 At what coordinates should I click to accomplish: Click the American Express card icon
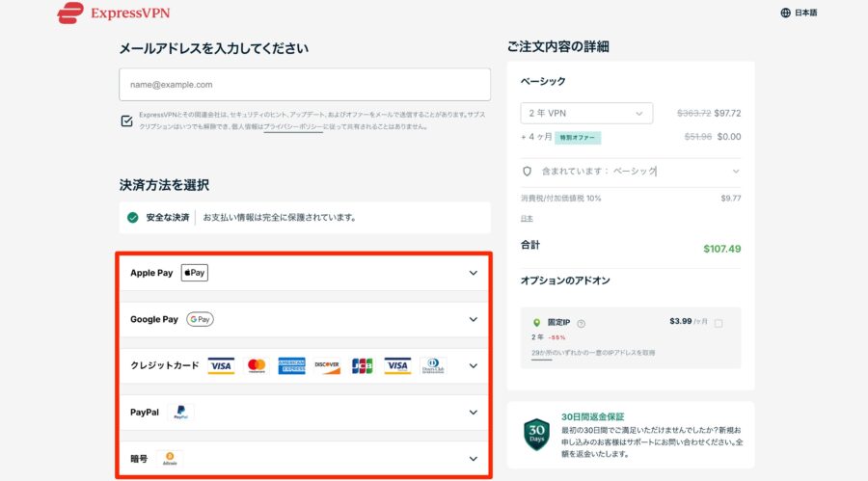[x=291, y=366]
